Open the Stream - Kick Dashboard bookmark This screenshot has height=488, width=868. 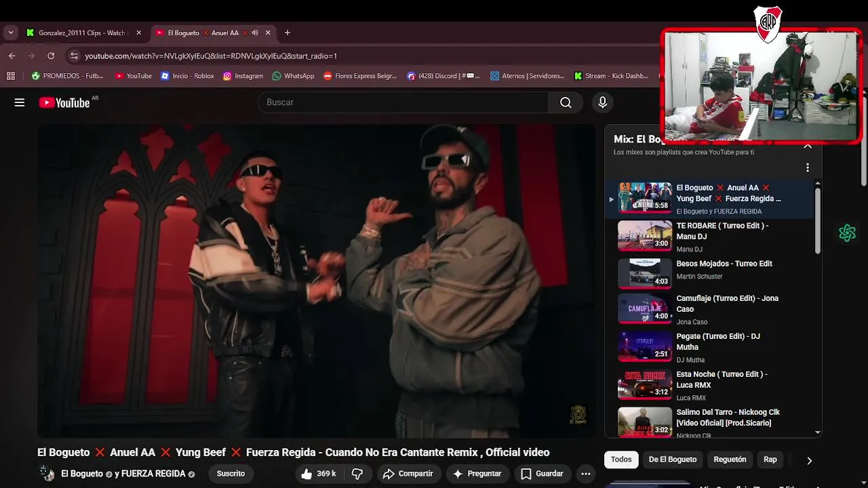[x=612, y=76]
